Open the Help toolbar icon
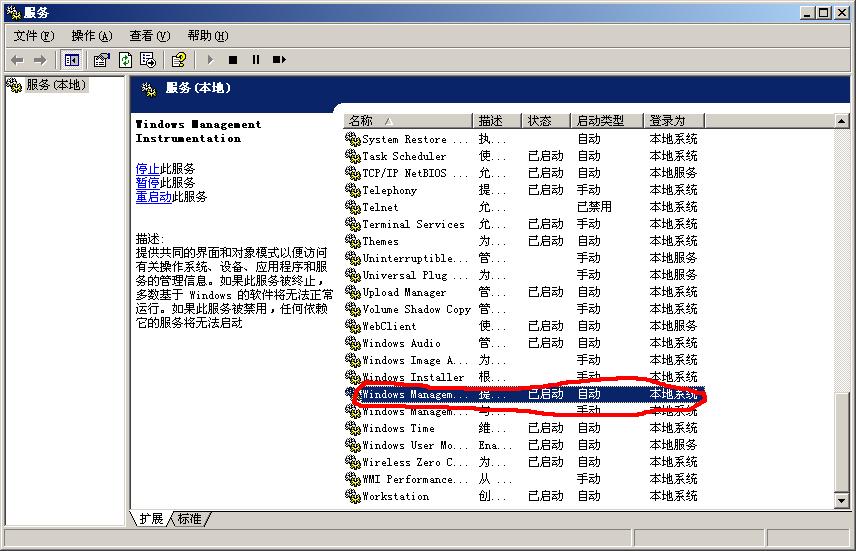The width and height of the screenshot is (856, 551). (179, 60)
